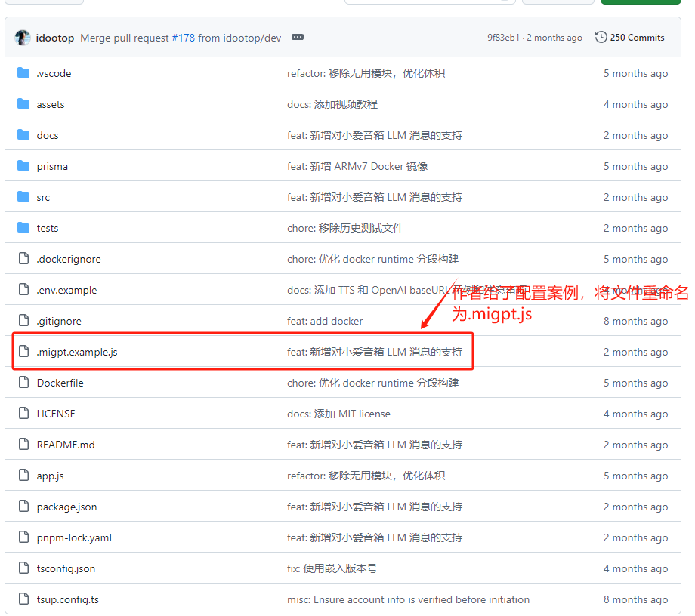
Task: Click the file icon beside README.md
Action: coord(23,444)
